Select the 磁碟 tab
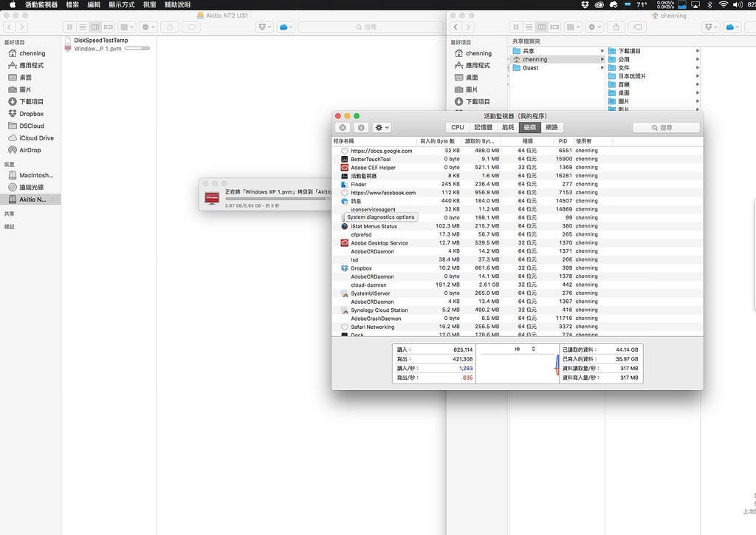The width and height of the screenshot is (756, 535). click(x=530, y=127)
